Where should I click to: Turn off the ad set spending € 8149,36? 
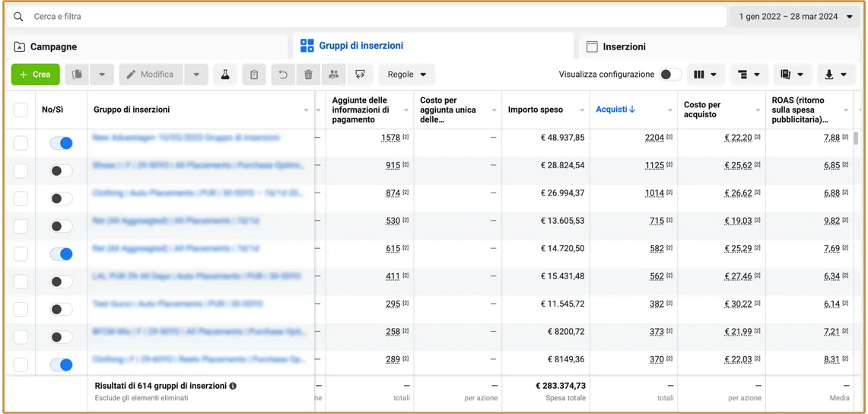(x=61, y=365)
